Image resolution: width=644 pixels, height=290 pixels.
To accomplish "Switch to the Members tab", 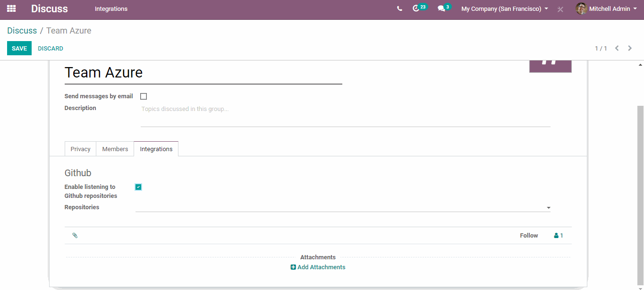I will click(x=115, y=149).
